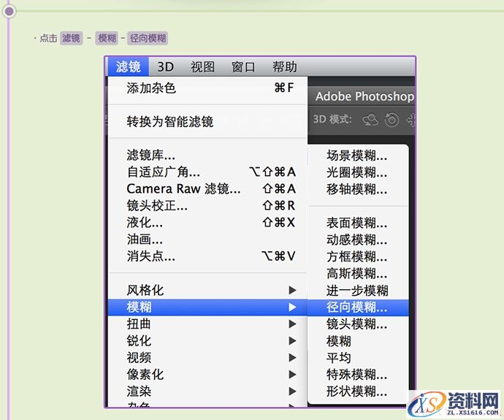This screenshot has width=504, height=420.
Task: Open the 滤镜 menu in the menu bar
Action: [x=128, y=67]
